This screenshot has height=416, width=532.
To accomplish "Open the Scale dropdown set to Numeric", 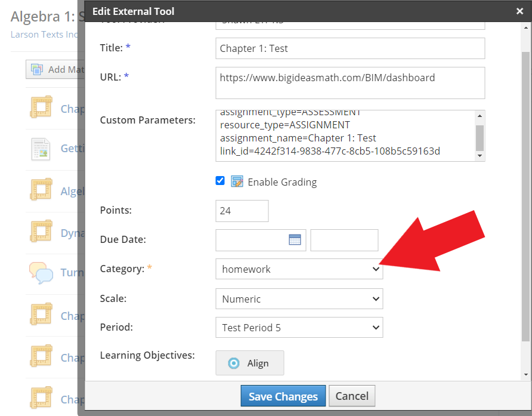I will 299,298.
